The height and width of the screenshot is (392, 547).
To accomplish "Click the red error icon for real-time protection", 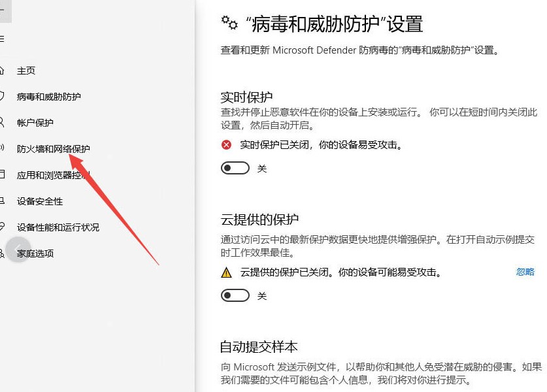I will click(226, 144).
